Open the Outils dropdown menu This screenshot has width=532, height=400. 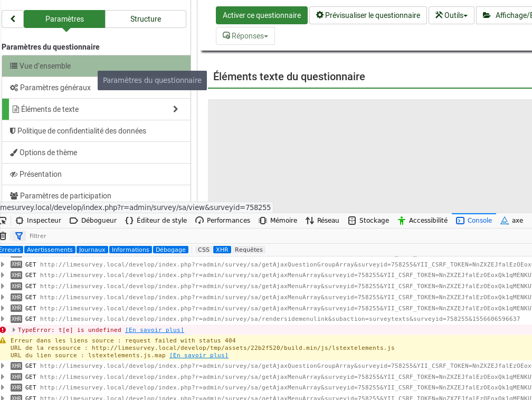(451, 15)
